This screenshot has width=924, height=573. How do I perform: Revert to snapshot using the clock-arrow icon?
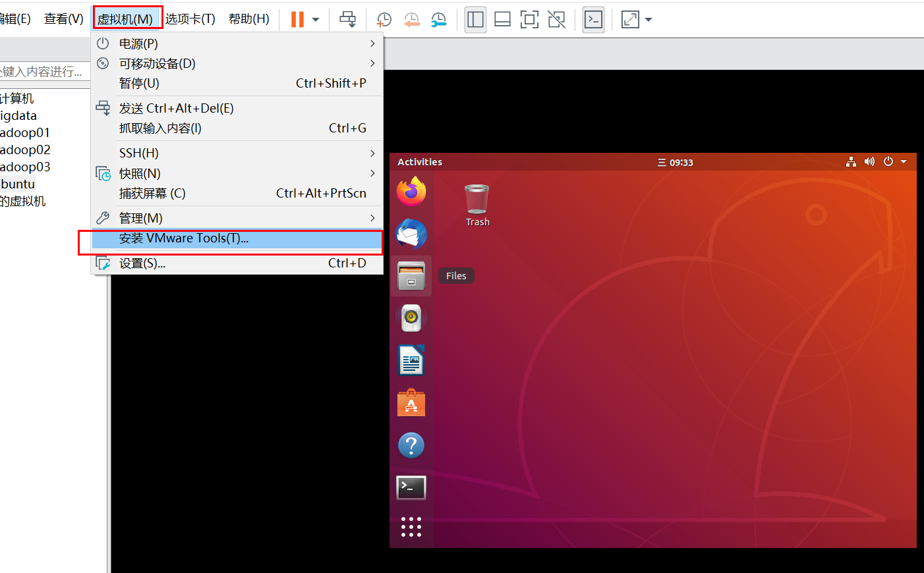coord(411,20)
